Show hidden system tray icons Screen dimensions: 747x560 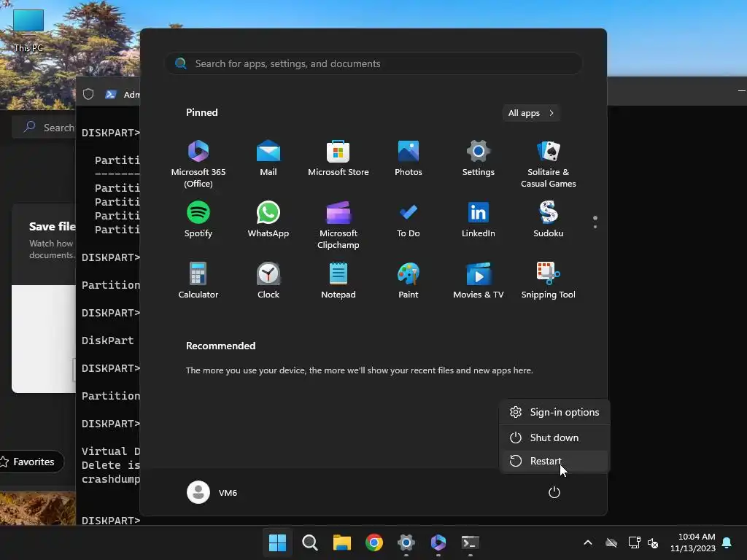588,542
